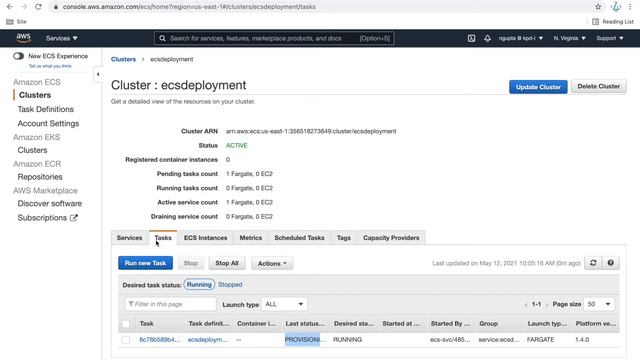Expand the Services dropdown menu
Viewport: 640px width, 360px height.
pyautogui.click(x=62, y=38)
